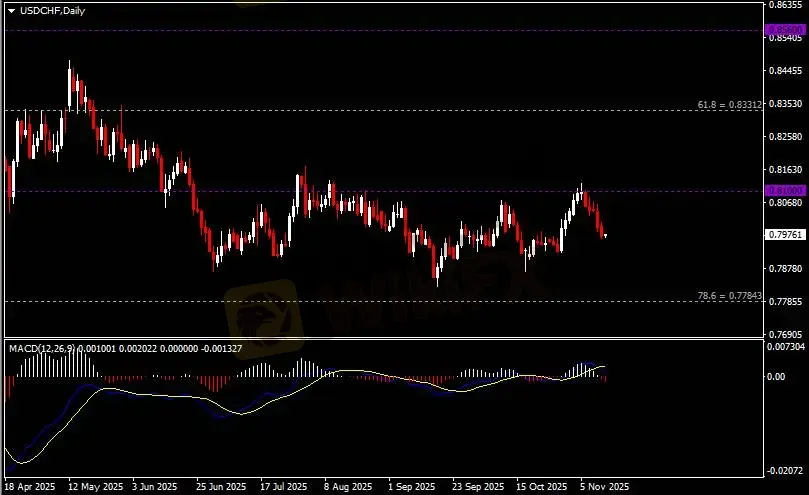This screenshot has width=809, height=495.
Task: Select the 61.8 = 0.83312 Fibonacci label
Action: click(x=729, y=104)
